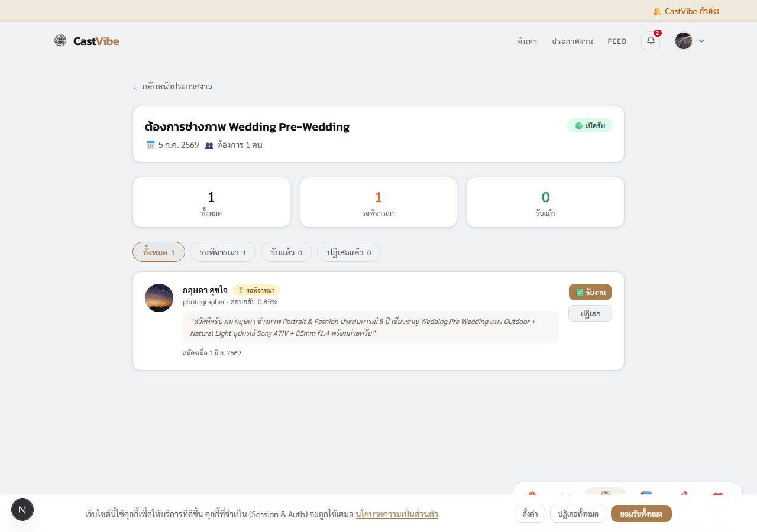Open the นโยบายความเป็นส่วนตัว privacy link
757x532 pixels.
click(397, 514)
